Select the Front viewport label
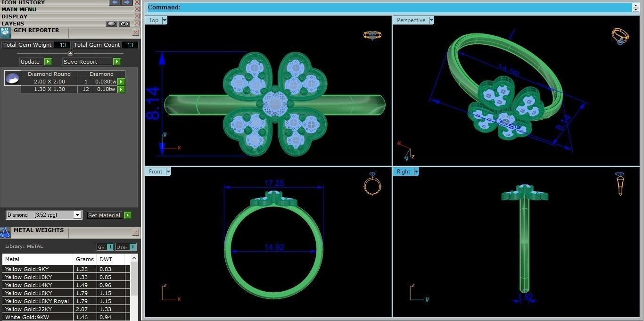 156,172
